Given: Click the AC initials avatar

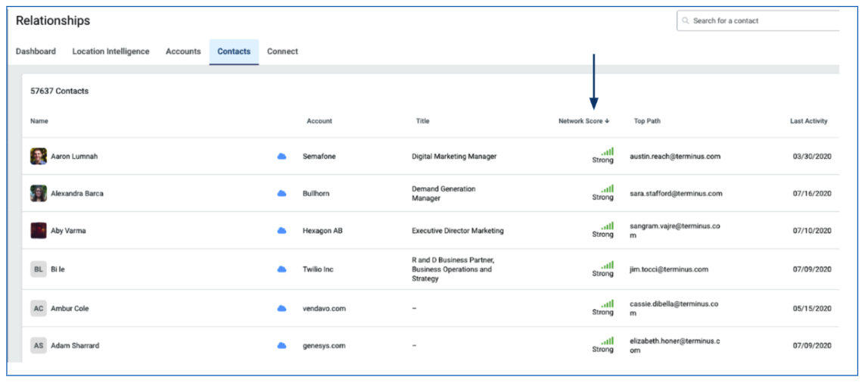Looking at the screenshot, I should click(38, 308).
